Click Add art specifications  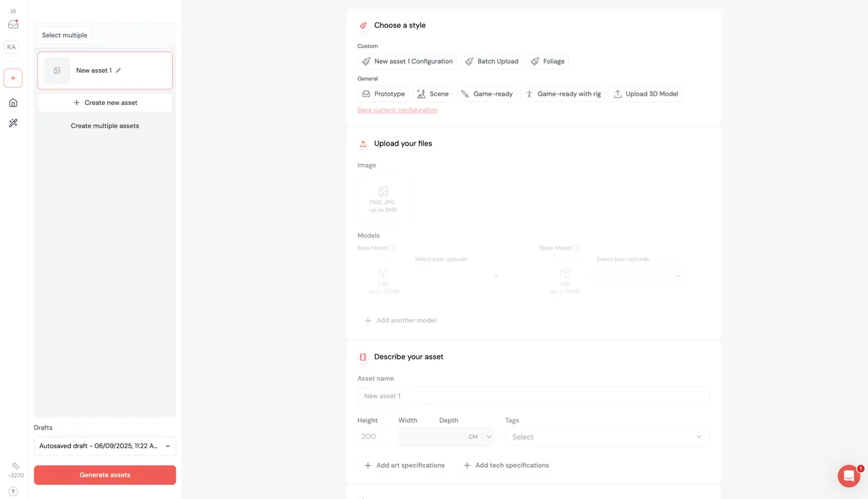[405, 466]
